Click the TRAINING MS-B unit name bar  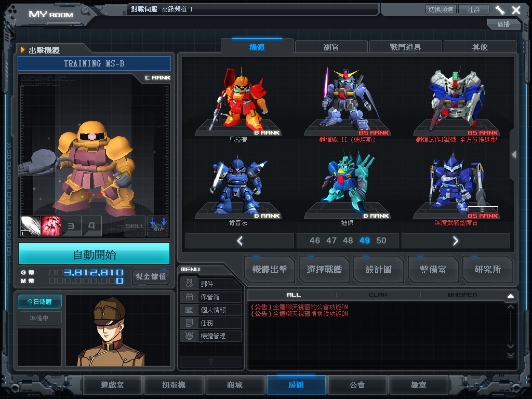click(95, 63)
